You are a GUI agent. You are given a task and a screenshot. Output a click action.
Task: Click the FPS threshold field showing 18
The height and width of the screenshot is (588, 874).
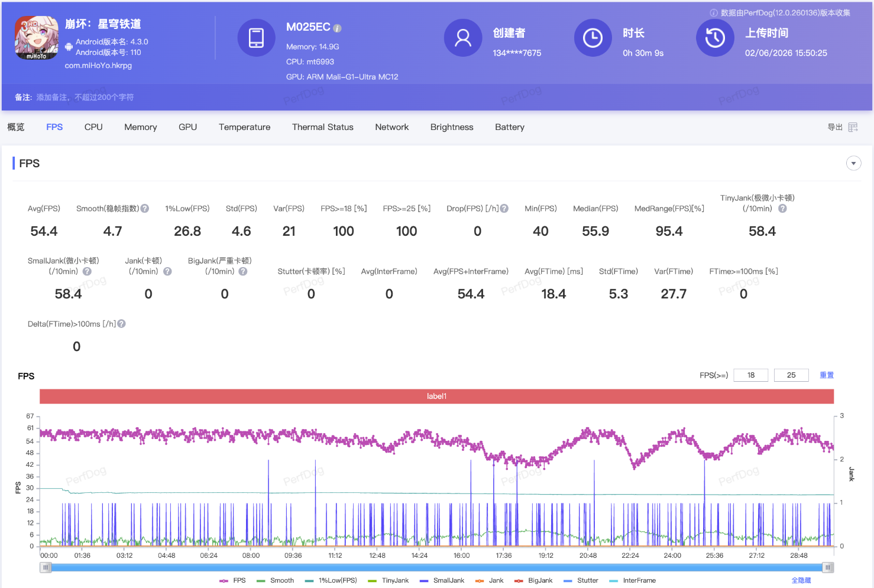751,375
